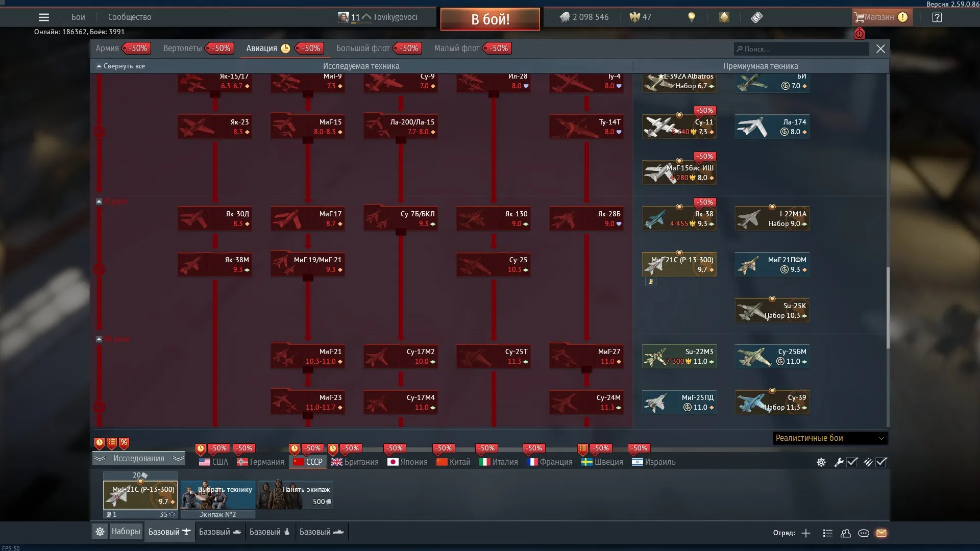
Task: Open the items inventory icon in top bar
Action: tap(757, 17)
